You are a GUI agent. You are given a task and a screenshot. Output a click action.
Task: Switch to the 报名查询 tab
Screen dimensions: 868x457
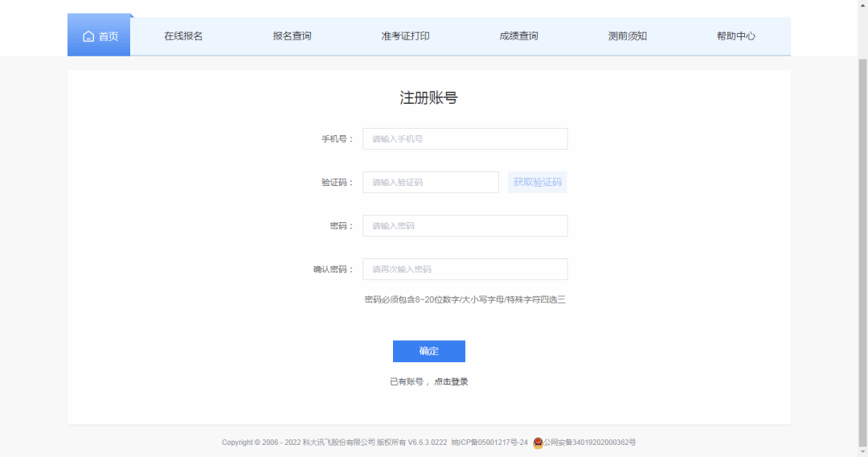[292, 36]
